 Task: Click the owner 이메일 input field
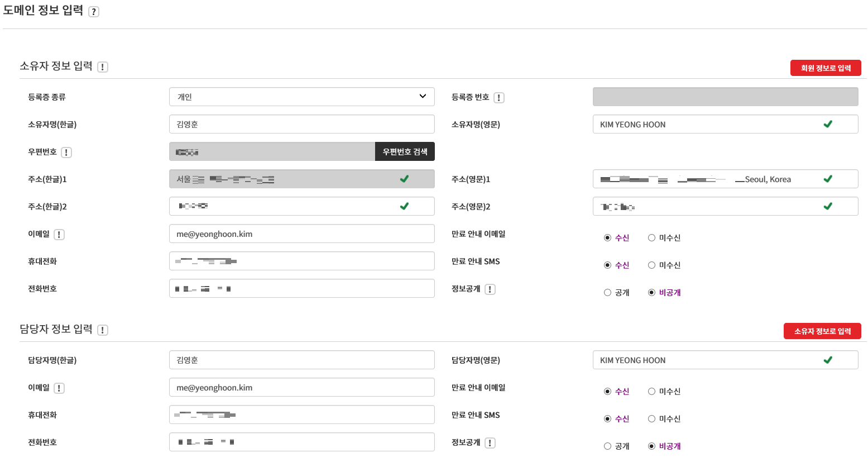301,234
